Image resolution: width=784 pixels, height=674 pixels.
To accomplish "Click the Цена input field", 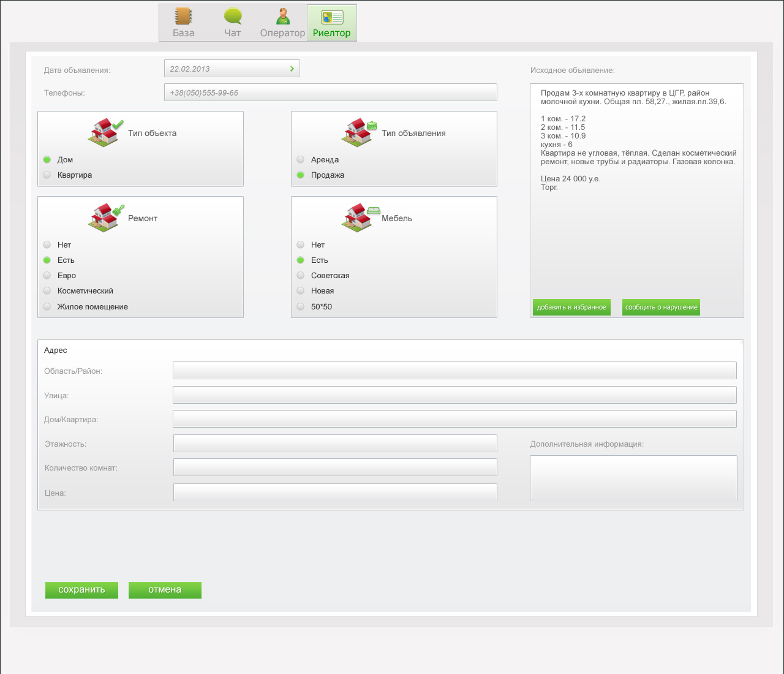I will tap(335, 492).
